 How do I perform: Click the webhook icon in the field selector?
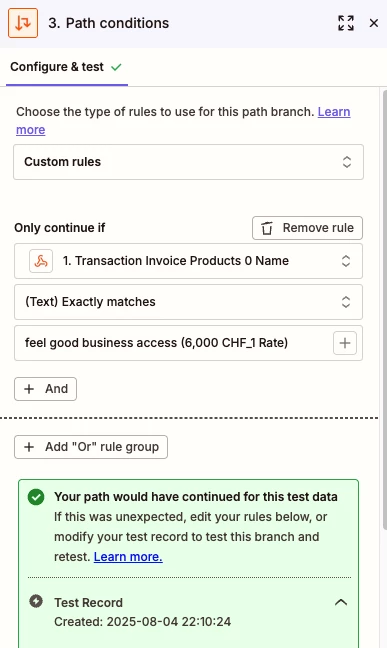click(x=41, y=261)
